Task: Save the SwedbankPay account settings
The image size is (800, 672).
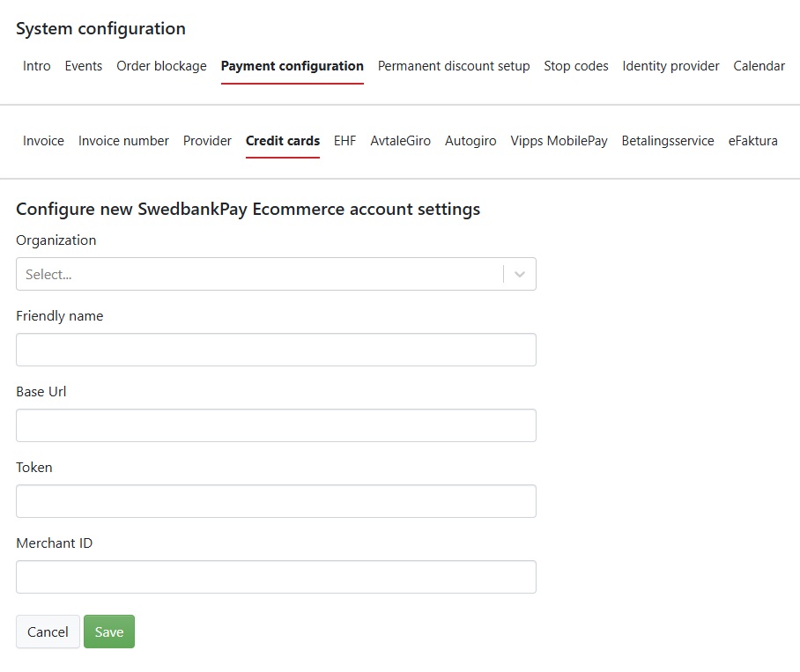Action: coord(109,631)
